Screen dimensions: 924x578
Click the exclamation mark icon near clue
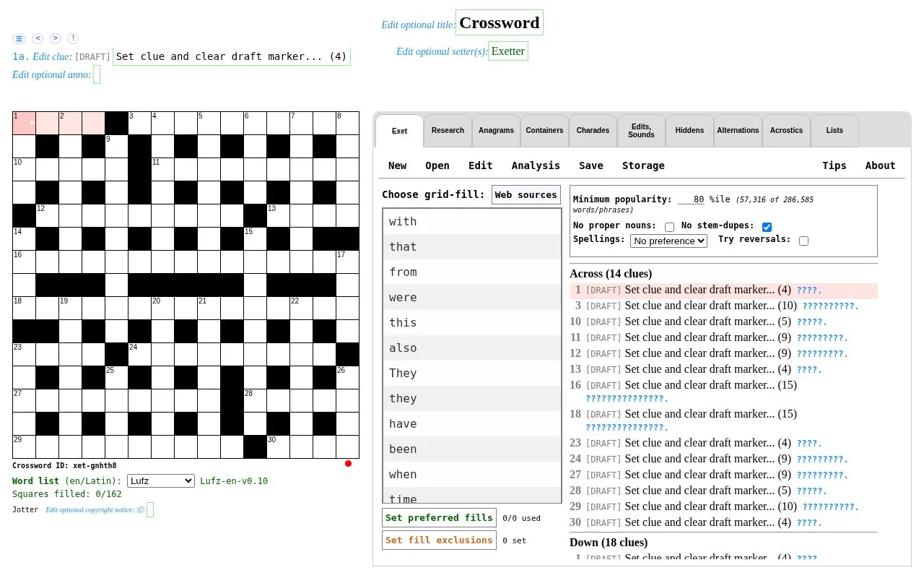coord(73,38)
